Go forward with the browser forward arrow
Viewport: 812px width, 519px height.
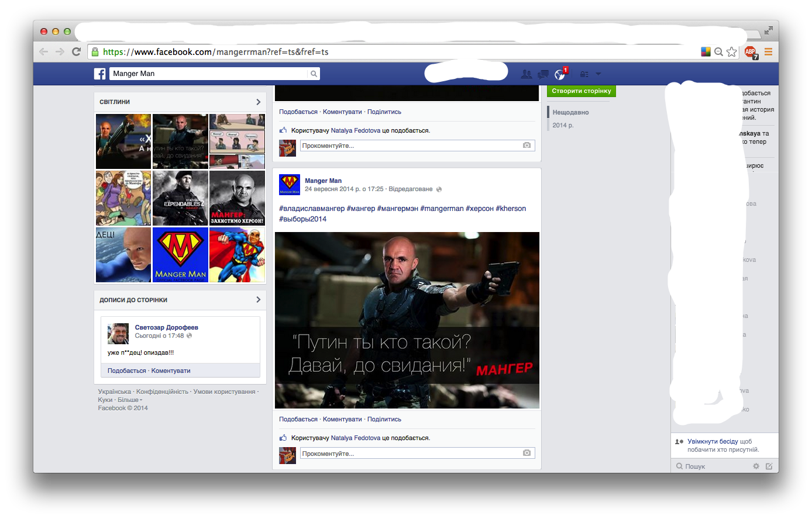point(60,51)
